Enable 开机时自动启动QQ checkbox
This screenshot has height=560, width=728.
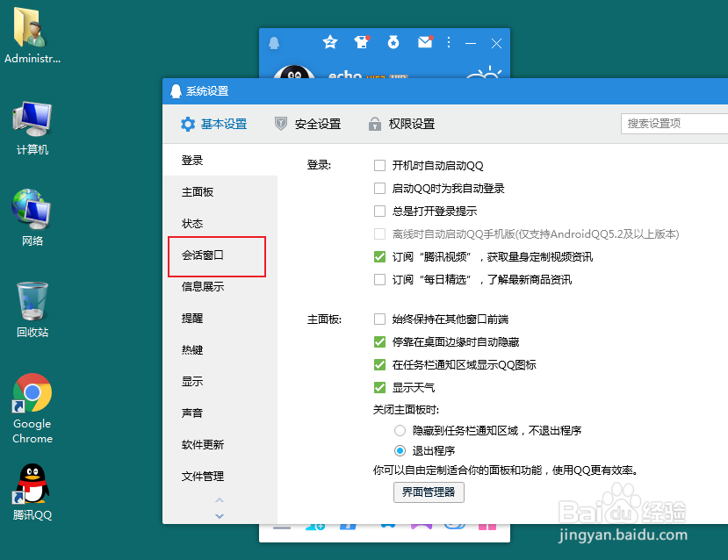(379, 166)
